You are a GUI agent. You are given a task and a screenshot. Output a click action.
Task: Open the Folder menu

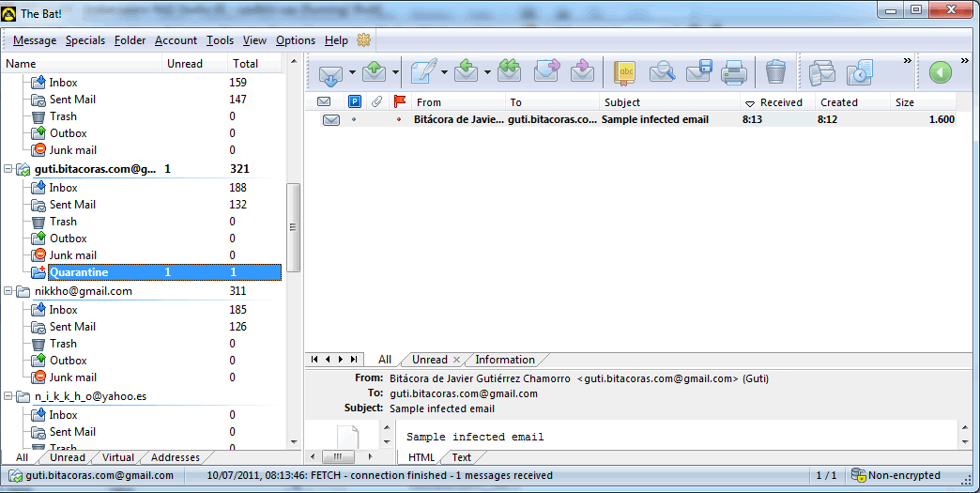pyautogui.click(x=130, y=40)
